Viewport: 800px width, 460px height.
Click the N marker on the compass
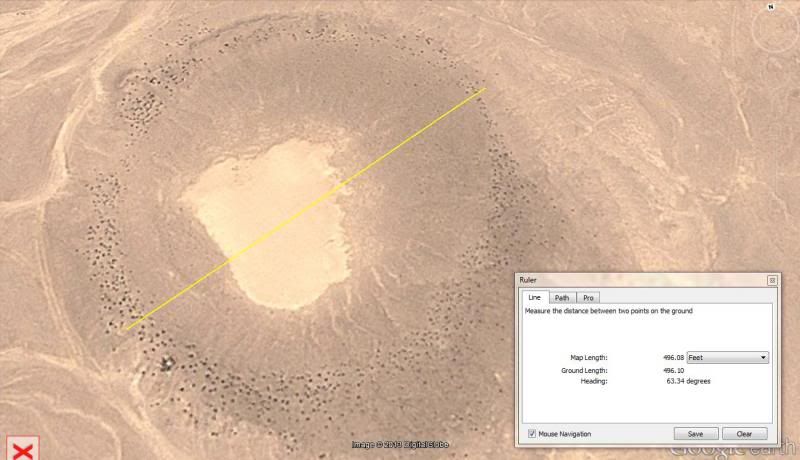point(771,7)
